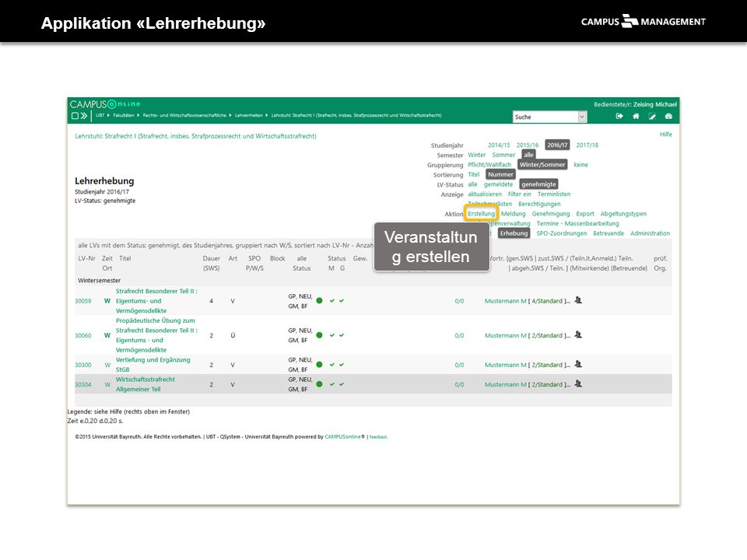This screenshot has height=560, width=747.
Task: Select Studienjahr 2015/16
Action: click(528, 145)
